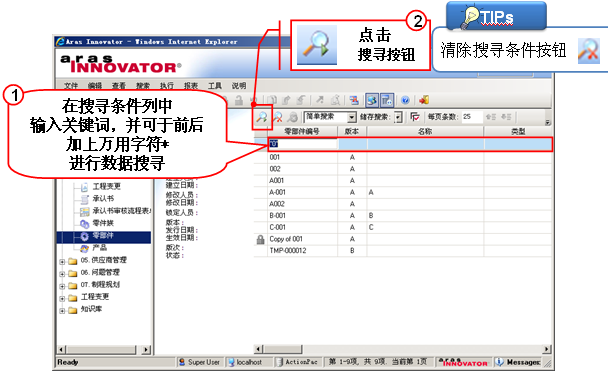The image size is (608, 372).
Task: Click the lock icon beside Copy of 001
Action: pos(261,239)
